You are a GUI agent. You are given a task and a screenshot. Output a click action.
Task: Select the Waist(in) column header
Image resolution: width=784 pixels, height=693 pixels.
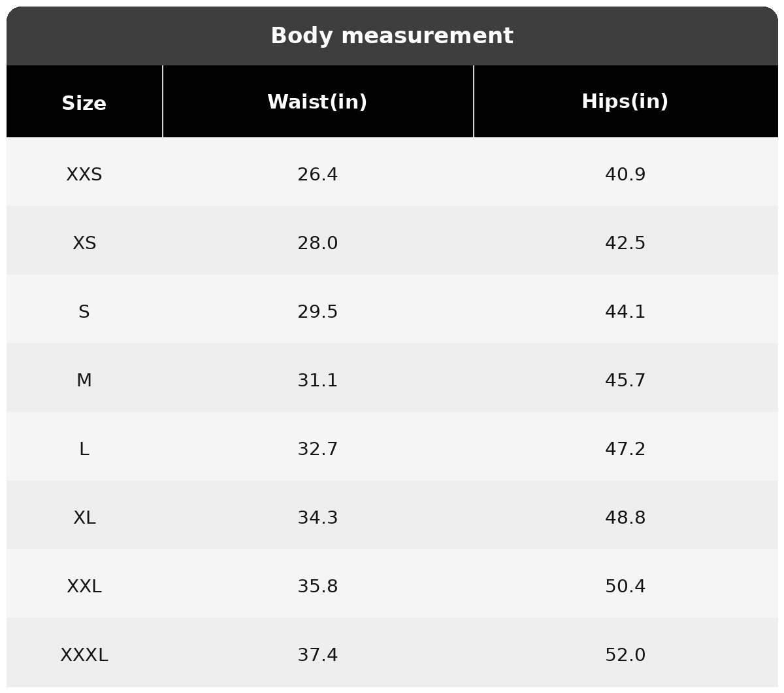coord(318,102)
